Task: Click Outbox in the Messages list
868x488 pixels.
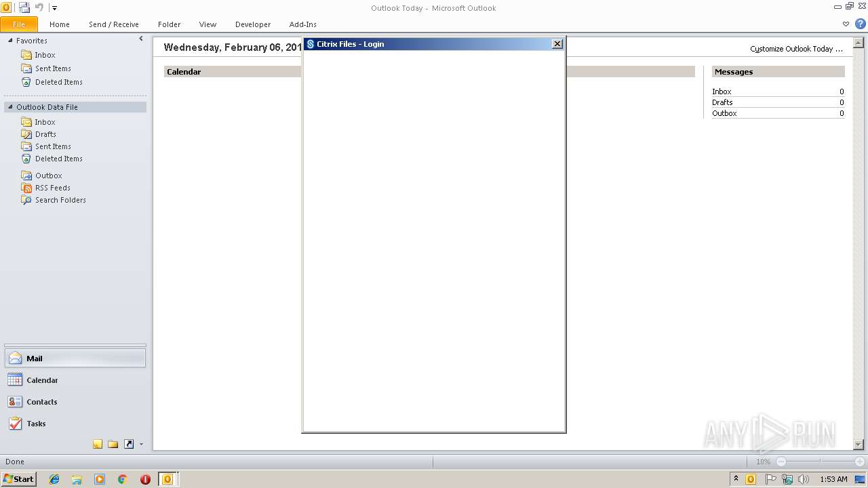Action: pyautogui.click(x=724, y=113)
